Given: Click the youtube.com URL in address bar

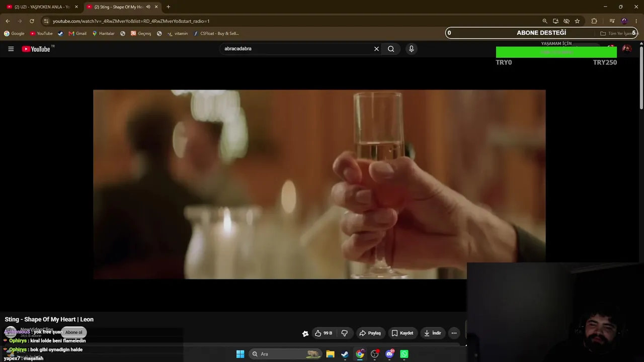Looking at the screenshot, I should pyautogui.click(x=131, y=21).
